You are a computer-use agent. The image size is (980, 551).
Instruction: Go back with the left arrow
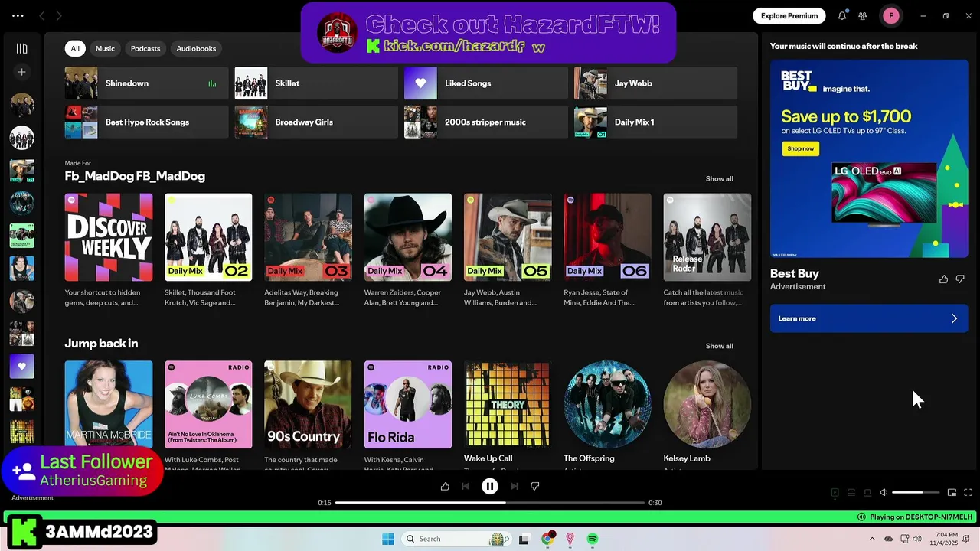click(42, 15)
